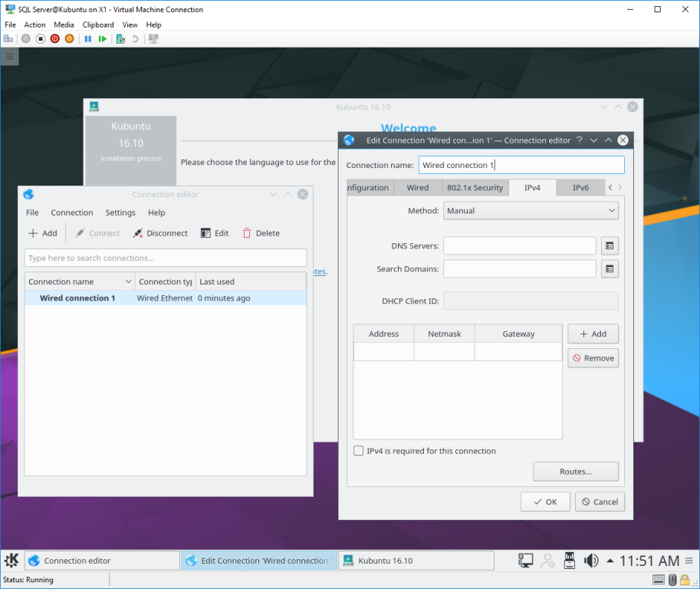The width and height of the screenshot is (700, 589).
Task: Click the help question mark in Edit Connection title bar
Action: pyautogui.click(x=579, y=140)
